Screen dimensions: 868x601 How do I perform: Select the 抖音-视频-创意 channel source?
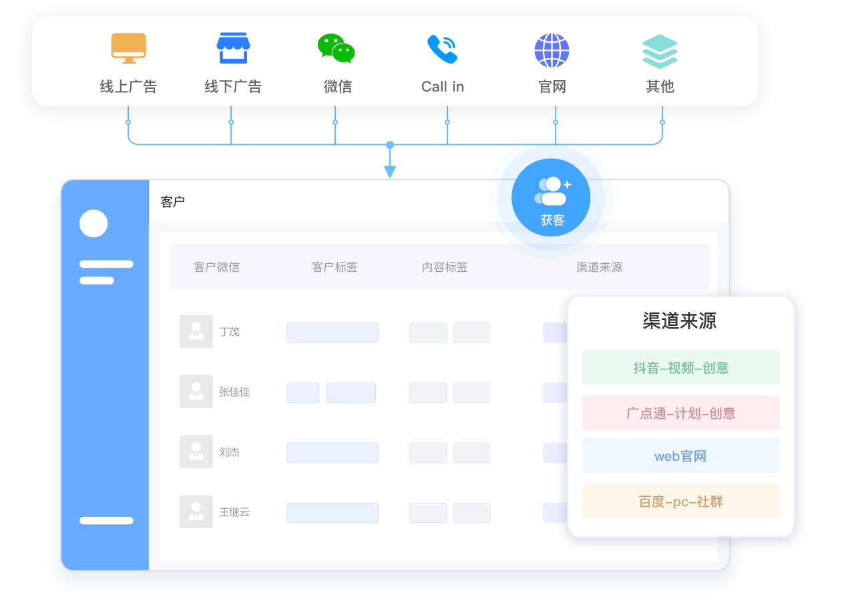pyautogui.click(x=680, y=367)
